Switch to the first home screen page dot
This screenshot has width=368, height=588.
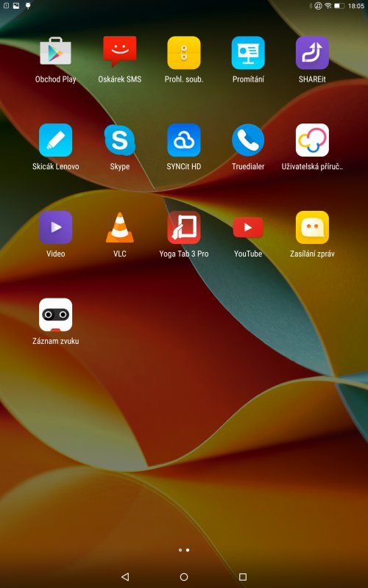coord(180,550)
